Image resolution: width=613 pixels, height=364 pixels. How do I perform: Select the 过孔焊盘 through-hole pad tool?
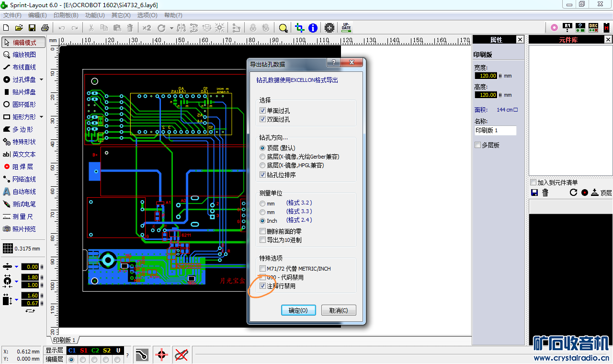24,80
